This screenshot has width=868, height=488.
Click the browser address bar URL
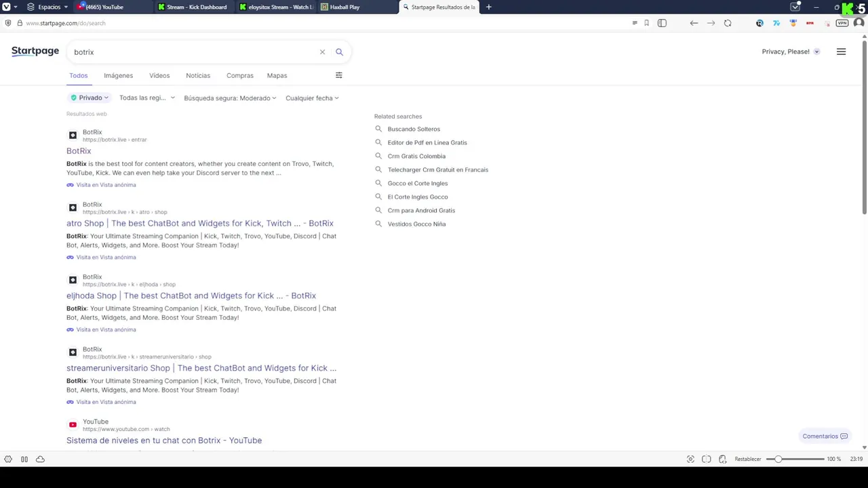[66, 23]
